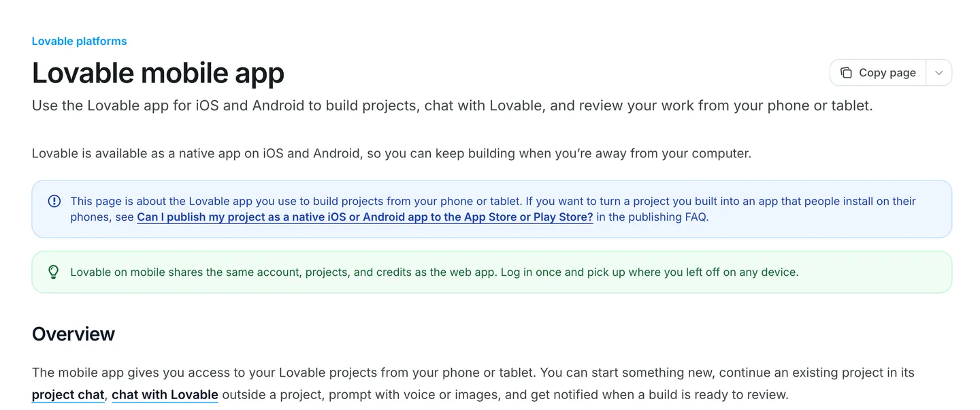Screen dimensions: 980x410
Task: Click the callout text "This page is about the Lovable app"
Action: [x=493, y=209]
